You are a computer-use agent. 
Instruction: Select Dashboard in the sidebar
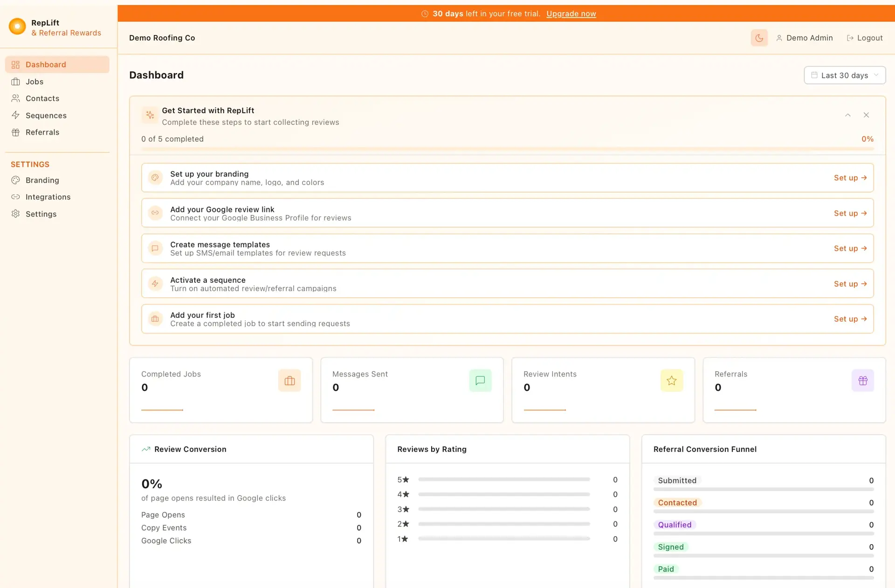coord(57,64)
